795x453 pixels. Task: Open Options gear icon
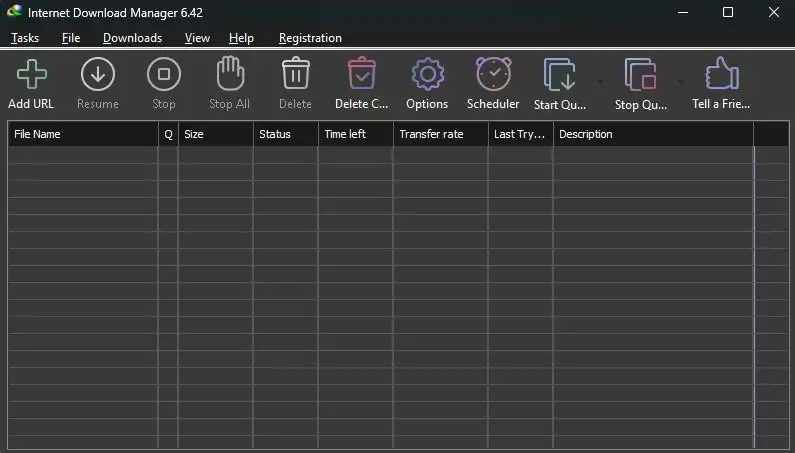tap(427, 75)
